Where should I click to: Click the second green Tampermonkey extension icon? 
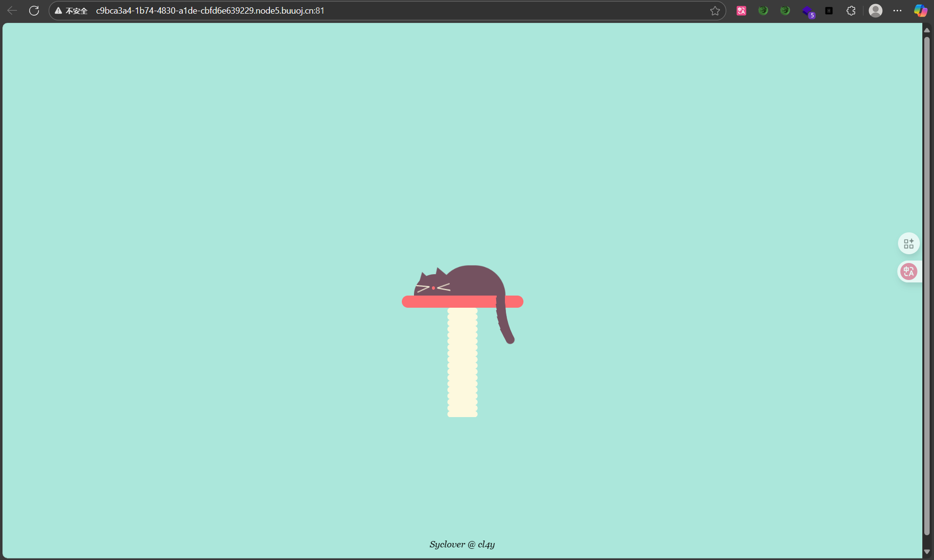coord(785,10)
